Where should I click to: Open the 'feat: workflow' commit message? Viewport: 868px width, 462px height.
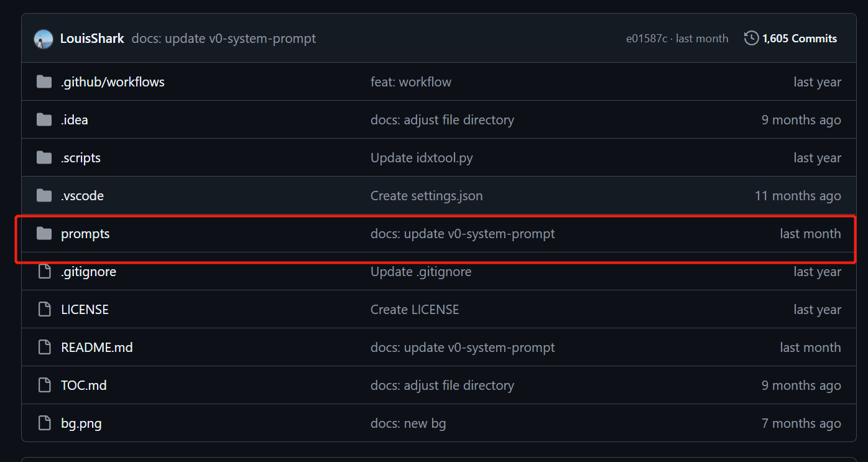(411, 82)
